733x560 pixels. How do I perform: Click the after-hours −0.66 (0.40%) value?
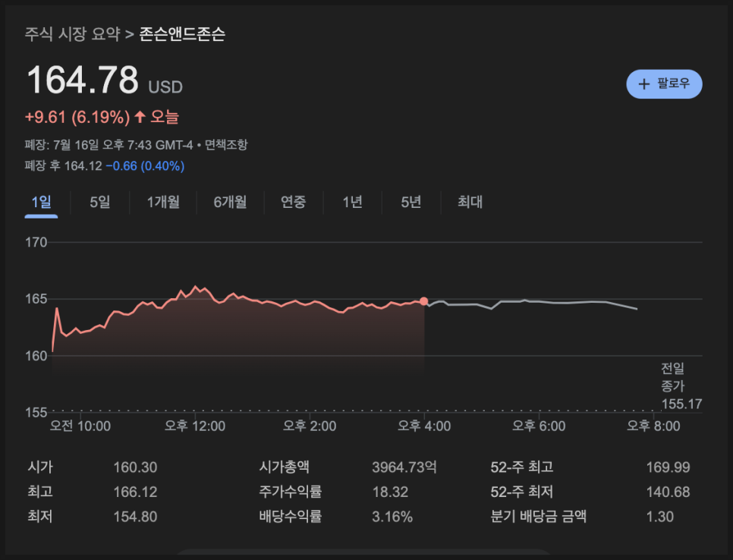[x=145, y=166]
